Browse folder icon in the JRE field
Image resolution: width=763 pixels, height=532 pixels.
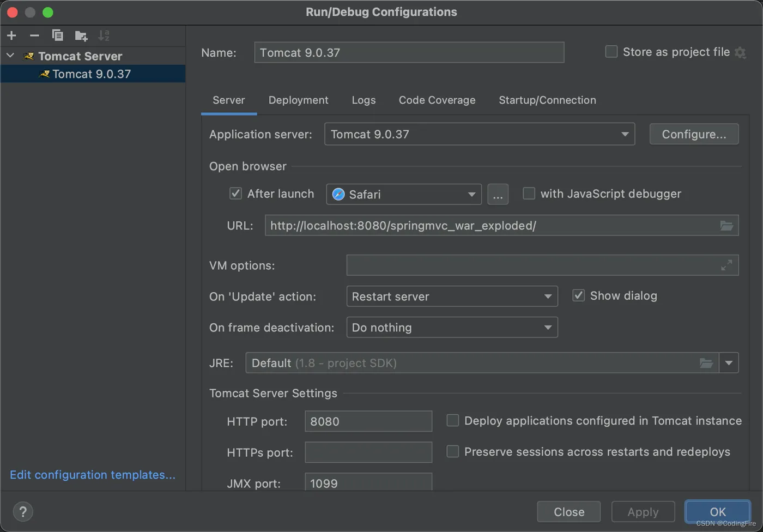point(706,363)
